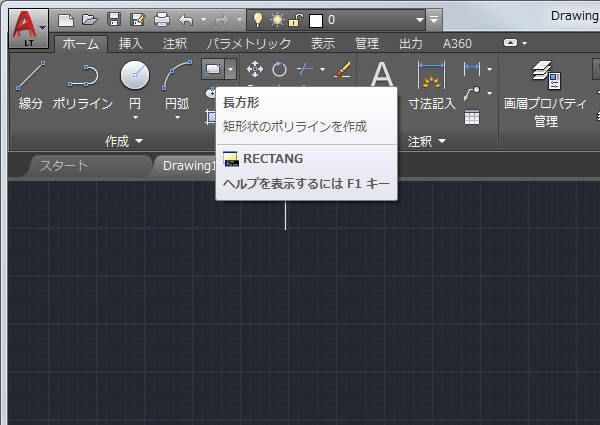Open the undo history dropdown arrow

[203, 19]
